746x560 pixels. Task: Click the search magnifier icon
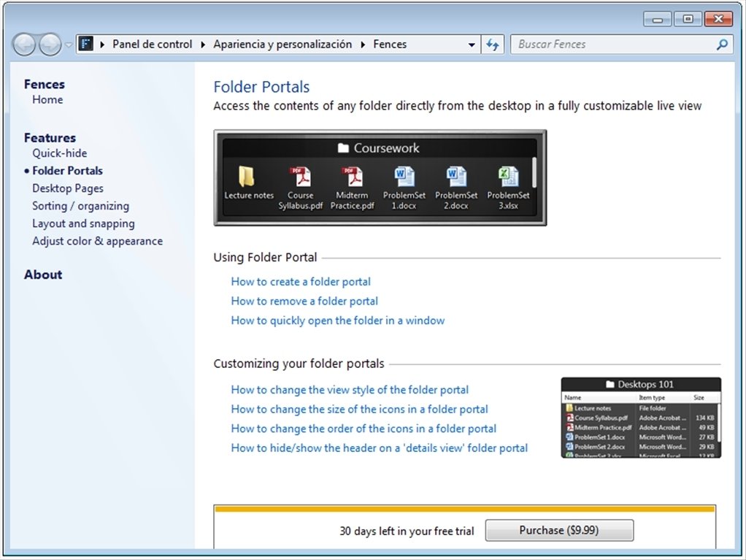(x=722, y=45)
